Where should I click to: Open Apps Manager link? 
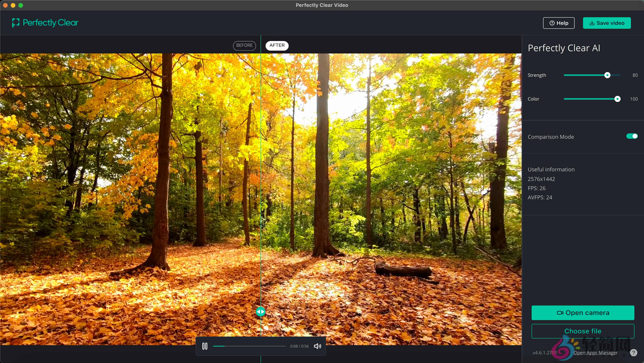595,352
